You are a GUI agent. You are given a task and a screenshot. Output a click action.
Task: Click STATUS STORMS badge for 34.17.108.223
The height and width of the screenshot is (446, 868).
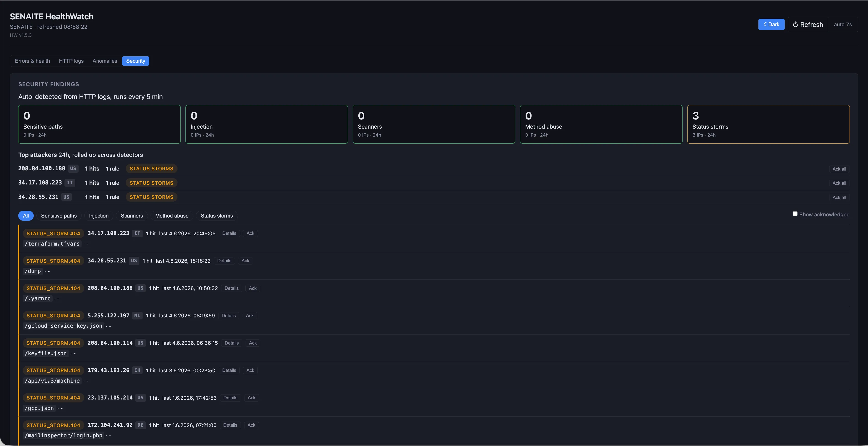pyautogui.click(x=151, y=183)
